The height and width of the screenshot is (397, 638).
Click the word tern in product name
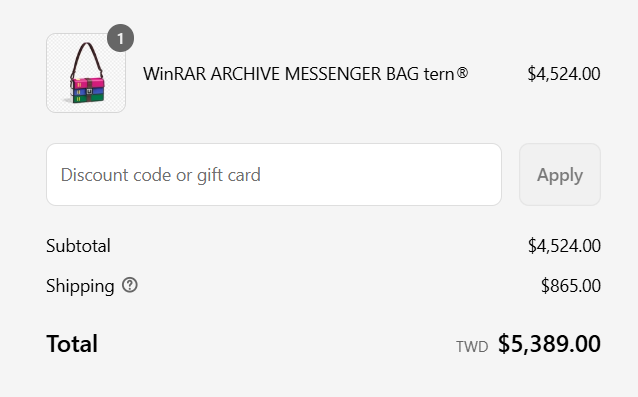[439, 74]
